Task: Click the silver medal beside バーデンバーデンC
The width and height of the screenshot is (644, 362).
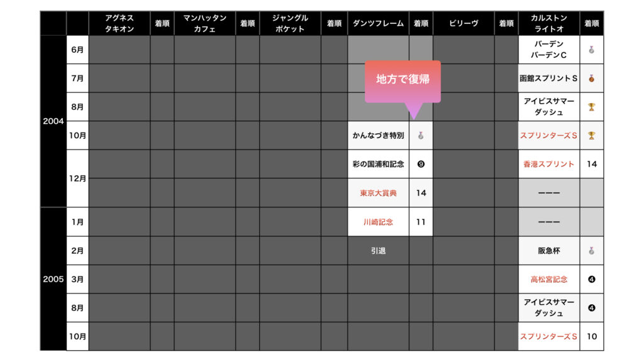Action: tap(591, 50)
